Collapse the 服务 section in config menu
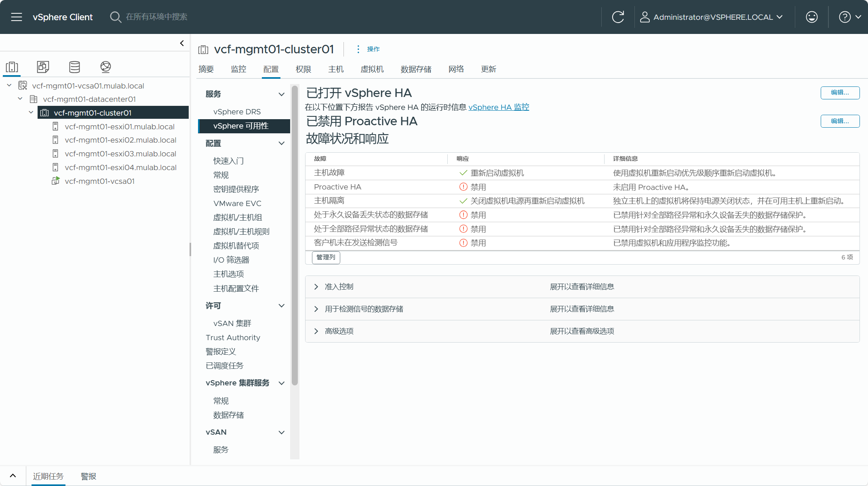The width and height of the screenshot is (868, 486). tap(282, 94)
